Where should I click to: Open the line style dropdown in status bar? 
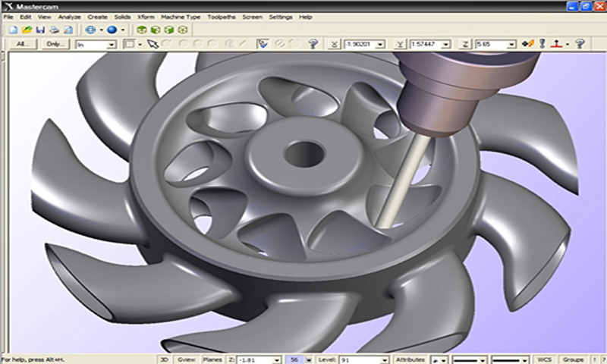[483, 360]
